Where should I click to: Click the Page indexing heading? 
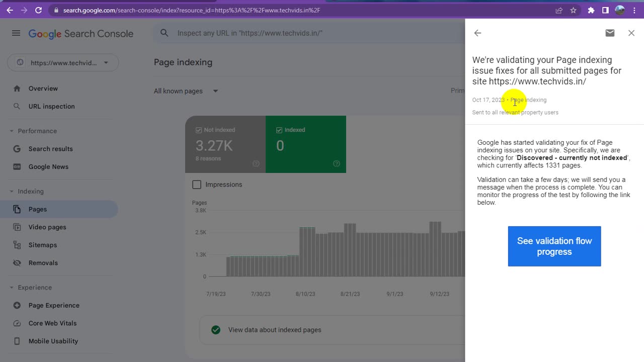tap(183, 62)
